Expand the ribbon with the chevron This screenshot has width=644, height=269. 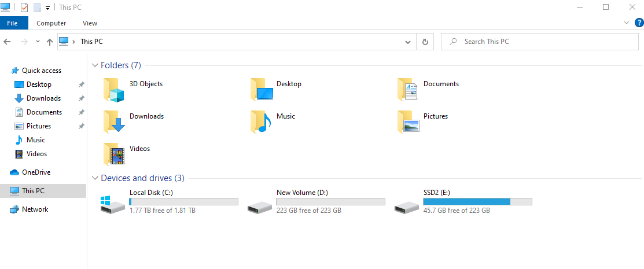pyautogui.click(x=627, y=23)
